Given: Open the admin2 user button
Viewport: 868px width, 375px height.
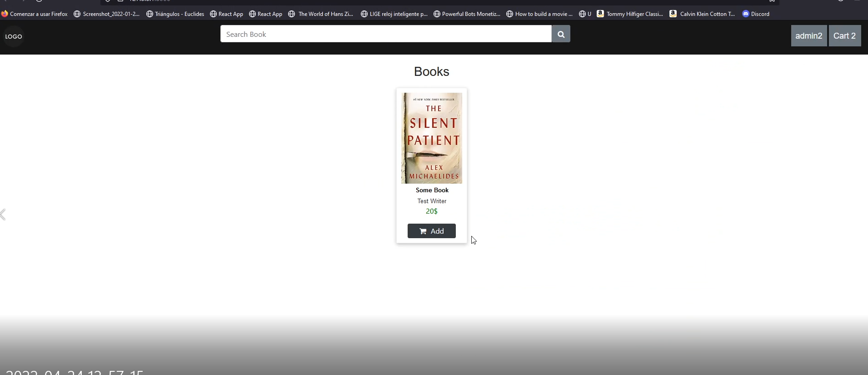Looking at the screenshot, I should point(808,36).
